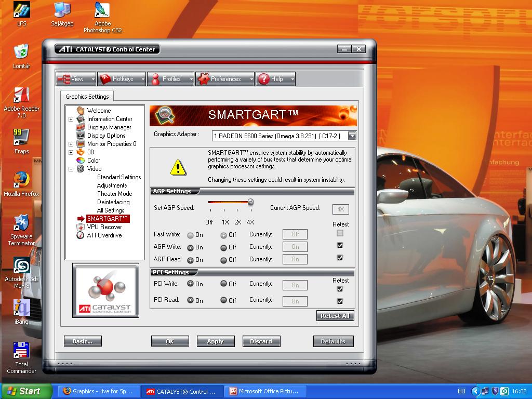
Task: Click the Information Center tree icon
Action: (81, 119)
